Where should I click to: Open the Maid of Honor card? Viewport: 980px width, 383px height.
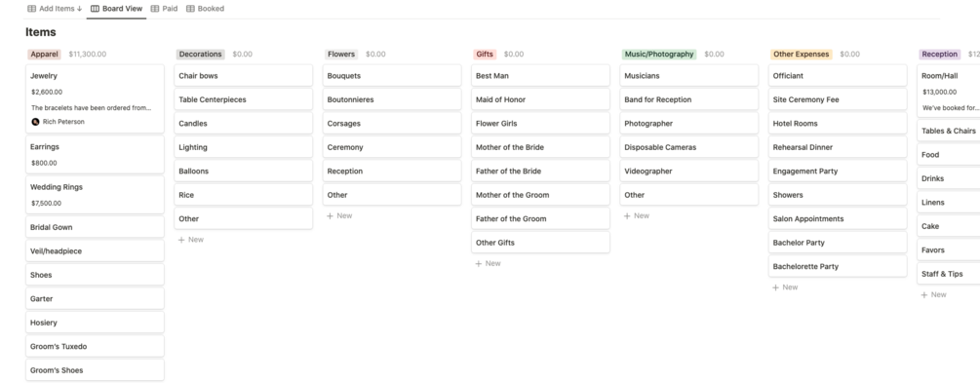(x=540, y=99)
